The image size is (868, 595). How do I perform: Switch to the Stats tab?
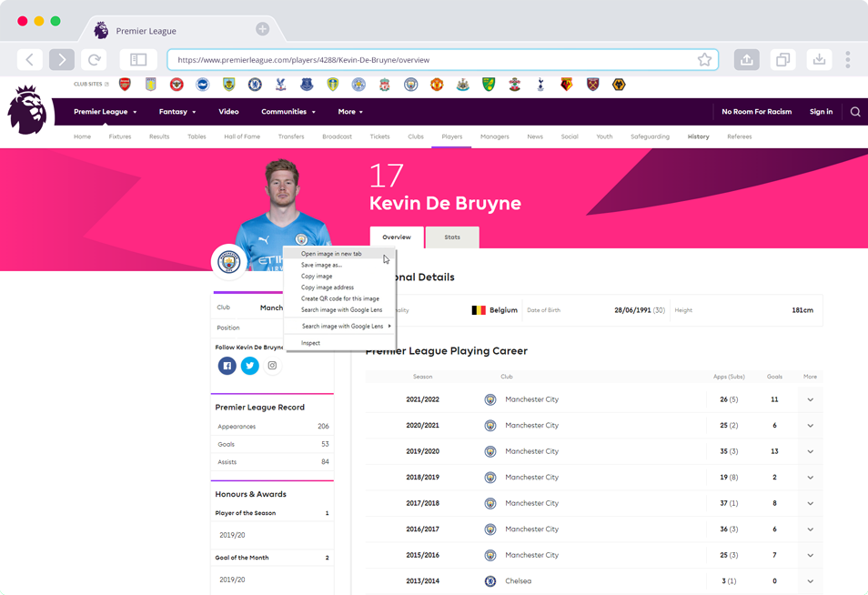452,237
